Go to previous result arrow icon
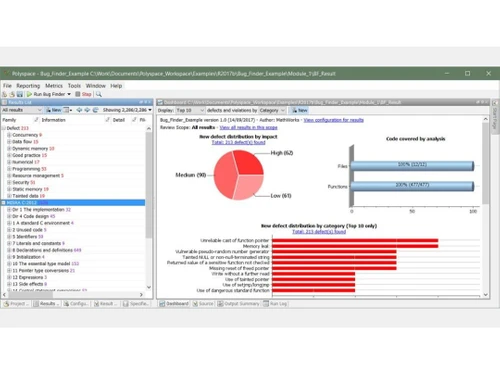Image resolution: width=500 pixels, height=375 pixels. coord(79,110)
